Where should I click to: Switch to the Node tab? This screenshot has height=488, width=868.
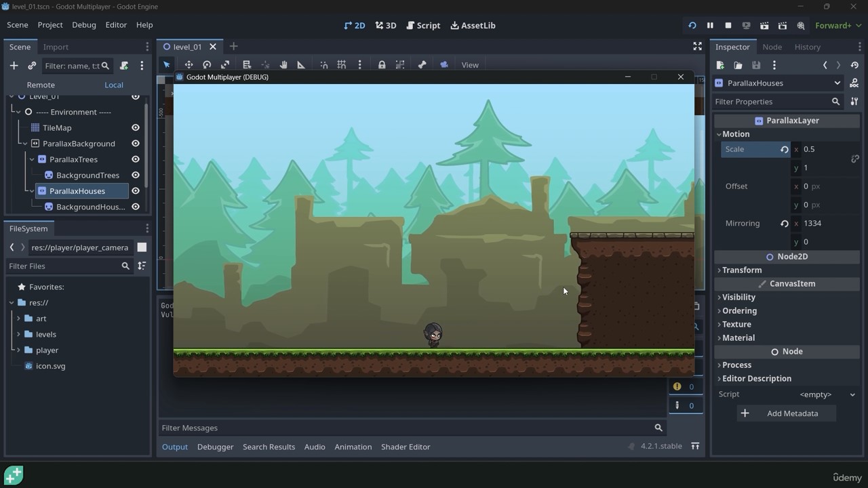[772, 47]
